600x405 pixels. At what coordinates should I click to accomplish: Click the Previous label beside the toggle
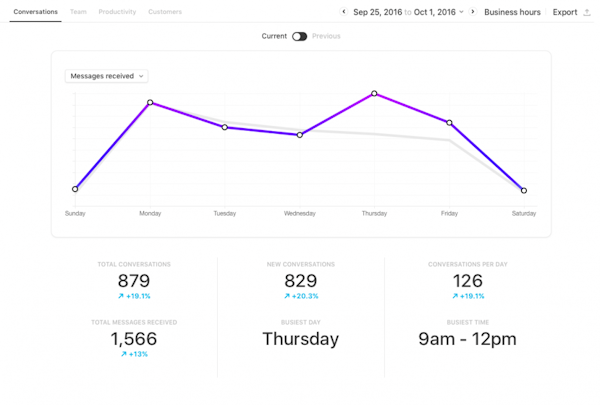326,36
